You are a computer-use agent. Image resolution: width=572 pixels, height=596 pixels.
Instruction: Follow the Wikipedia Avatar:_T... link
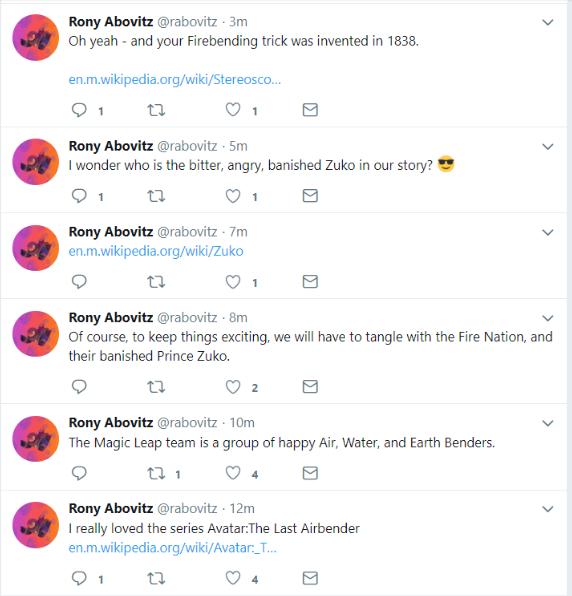[173, 548]
